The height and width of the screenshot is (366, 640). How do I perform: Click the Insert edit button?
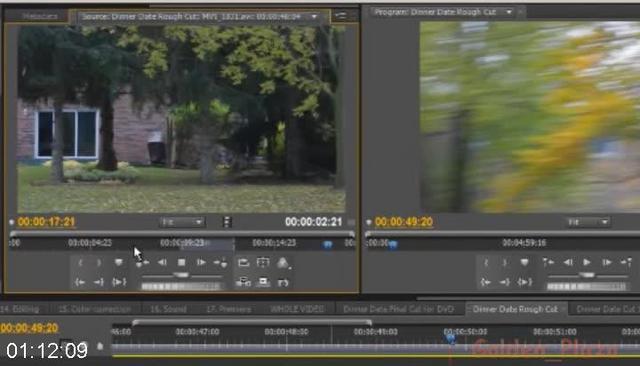point(243,282)
